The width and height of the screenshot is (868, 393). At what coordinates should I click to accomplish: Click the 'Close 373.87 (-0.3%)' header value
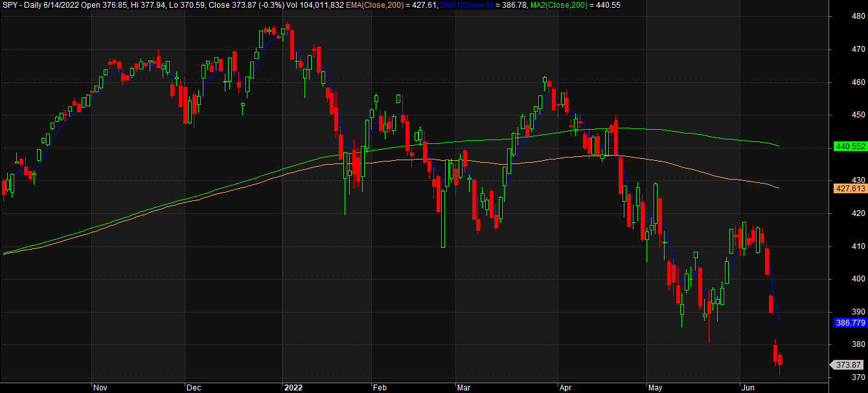point(248,5)
